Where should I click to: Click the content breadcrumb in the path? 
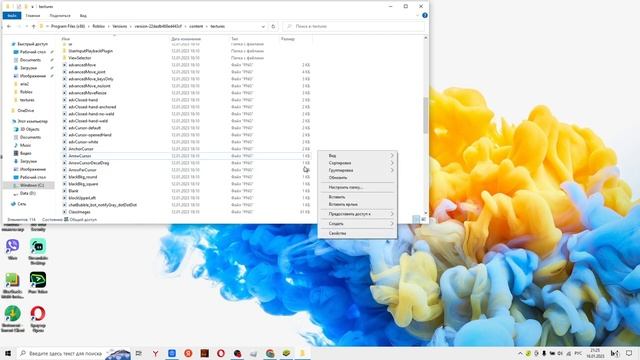(x=196, y=26)
